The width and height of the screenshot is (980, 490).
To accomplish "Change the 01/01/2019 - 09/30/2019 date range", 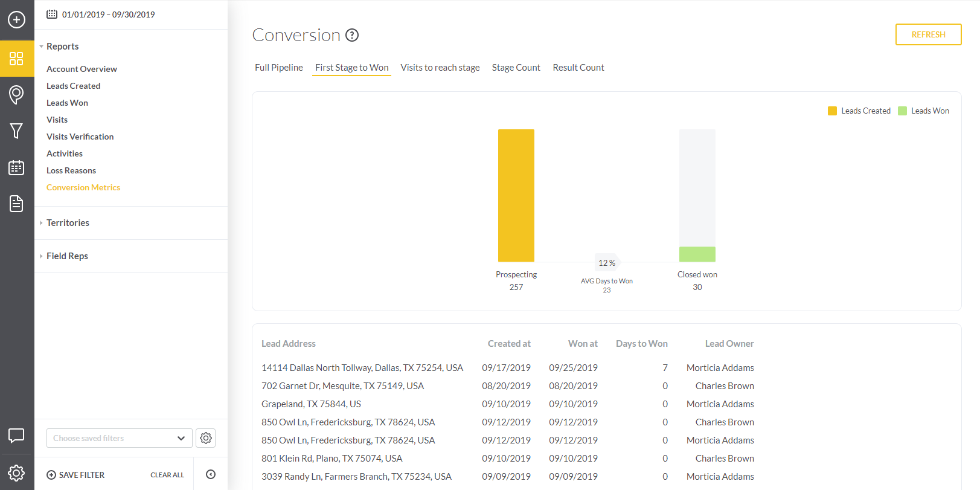I will [109, 15].
